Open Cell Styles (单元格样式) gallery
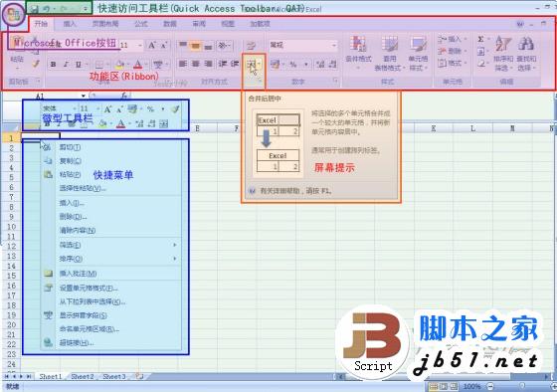Viewport: 557px width, 392px height. point(418,53)
